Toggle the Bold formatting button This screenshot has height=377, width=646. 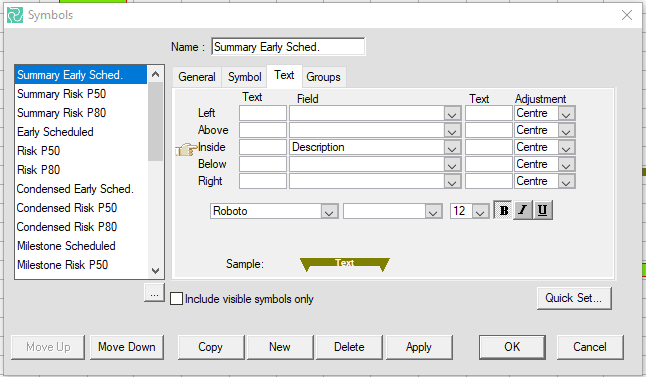(x=503, y=211)
